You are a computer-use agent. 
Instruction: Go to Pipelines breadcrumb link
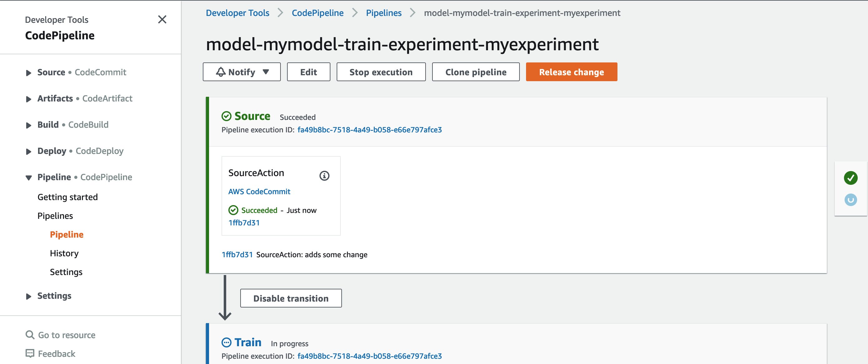[x=383, y=13]
